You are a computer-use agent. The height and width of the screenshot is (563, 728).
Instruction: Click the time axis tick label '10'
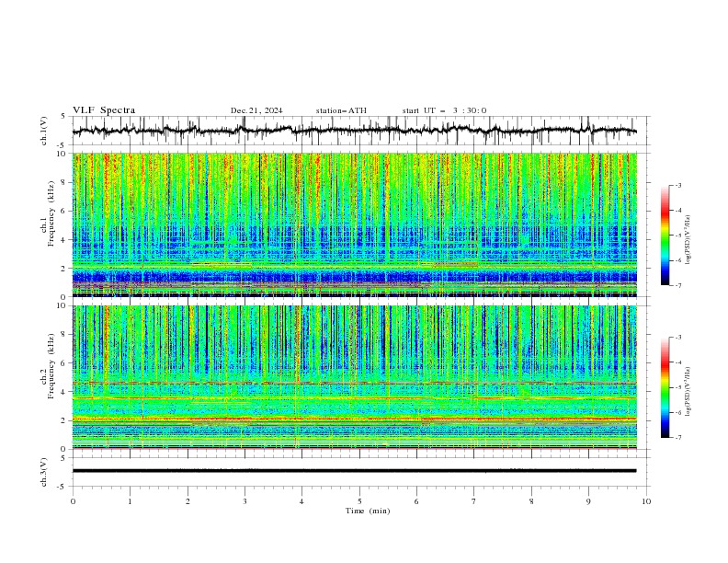coord(646,501)
